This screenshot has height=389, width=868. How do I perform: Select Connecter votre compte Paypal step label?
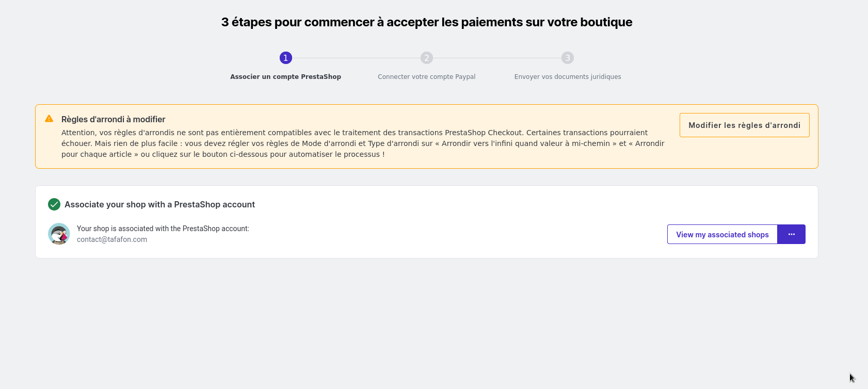[x=427, y=77]
